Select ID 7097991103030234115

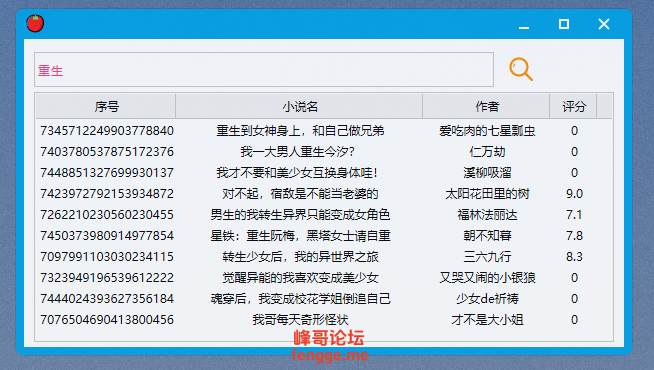coord(107,257)
